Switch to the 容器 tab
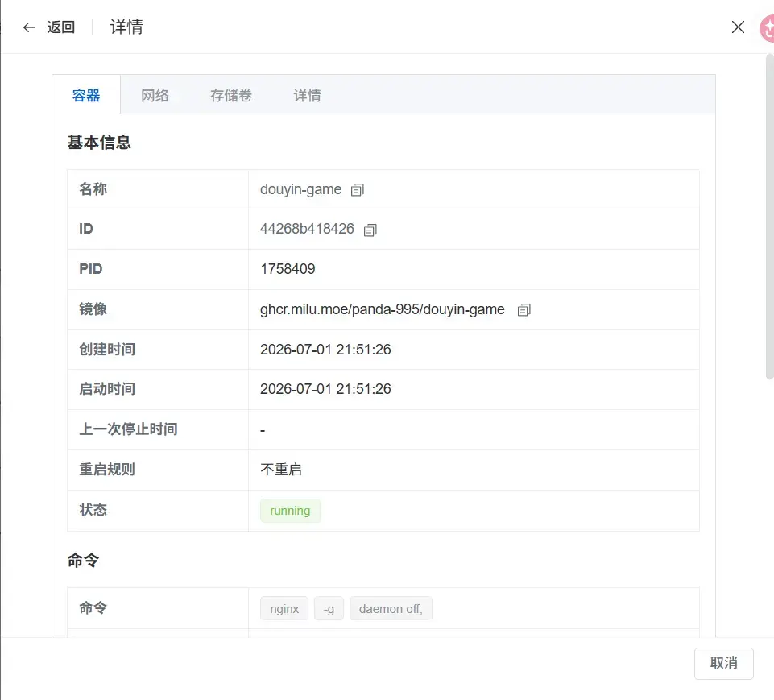774x700 pixels. tap(86, 95)
